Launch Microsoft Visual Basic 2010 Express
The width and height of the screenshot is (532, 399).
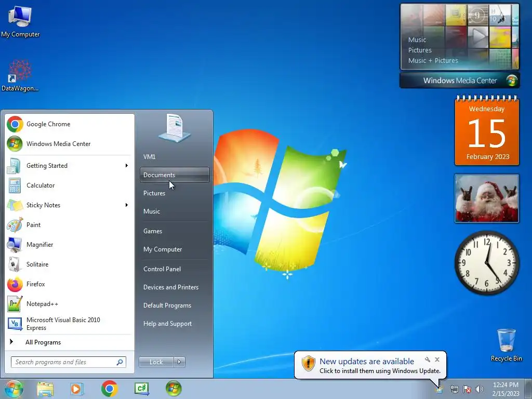(69, 324)
